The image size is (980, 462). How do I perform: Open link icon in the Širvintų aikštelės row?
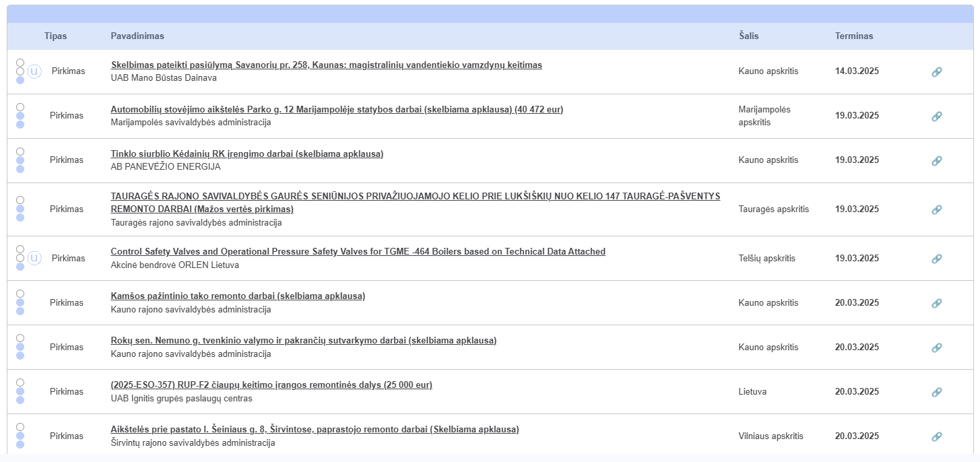(x=936, y=437)
